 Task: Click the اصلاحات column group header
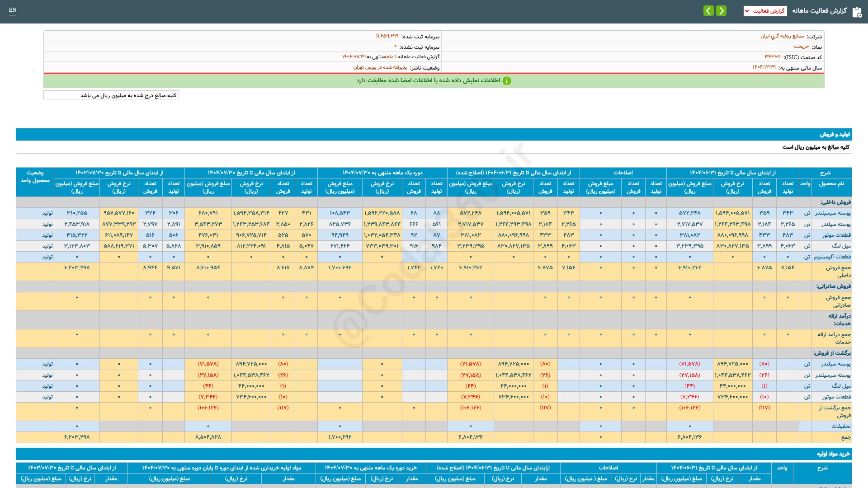click(x=623, y=173)
